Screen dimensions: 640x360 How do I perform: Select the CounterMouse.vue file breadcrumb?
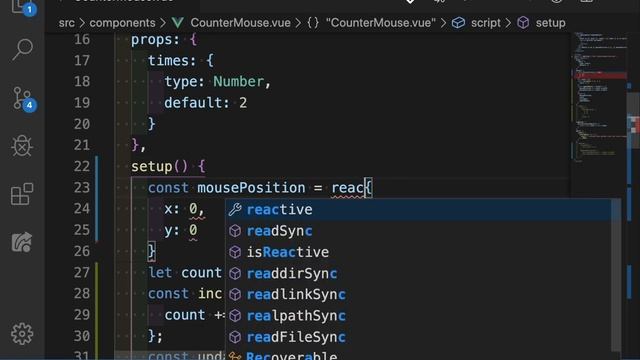(x=240, y=23)
